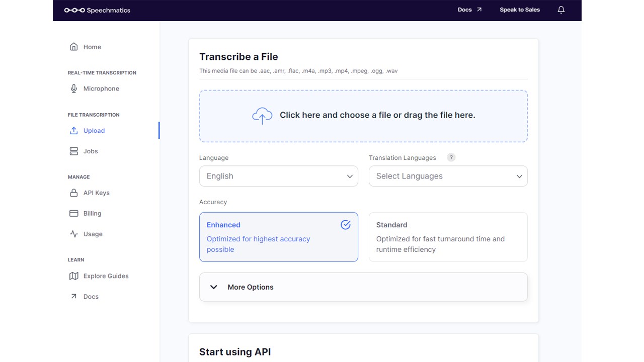
Task: Click the Explore Guides map icon
Action: [74, 276]
